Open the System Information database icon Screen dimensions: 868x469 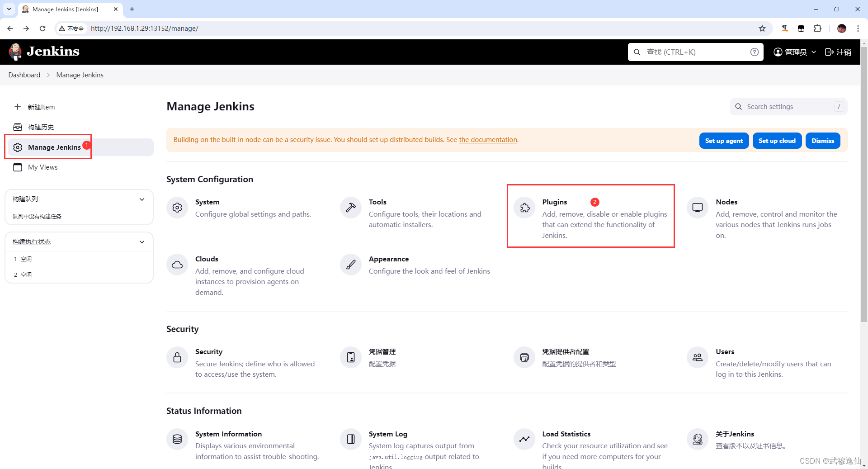coord(177,439)
